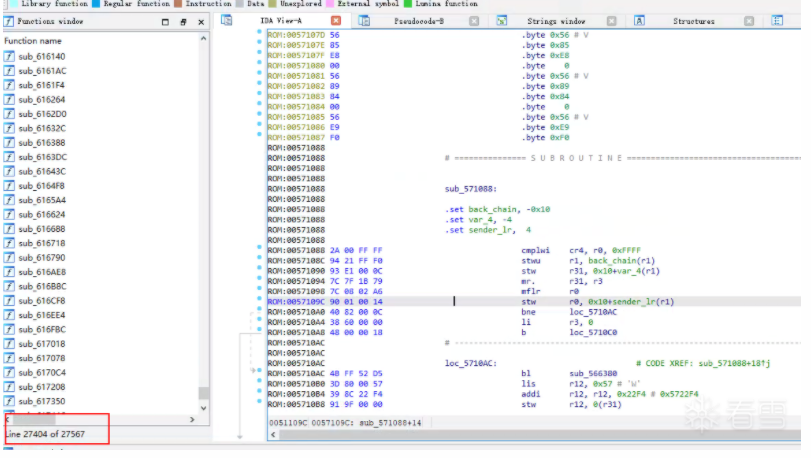Viewport: 811px width, 458px height.
Task: Click the Structures tab icon
Action: point(639,21)
